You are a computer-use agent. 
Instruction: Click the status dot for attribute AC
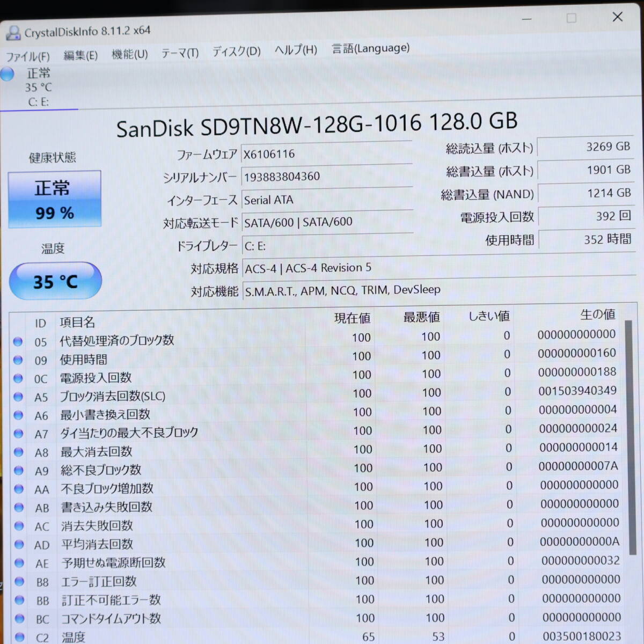(19, 526)
